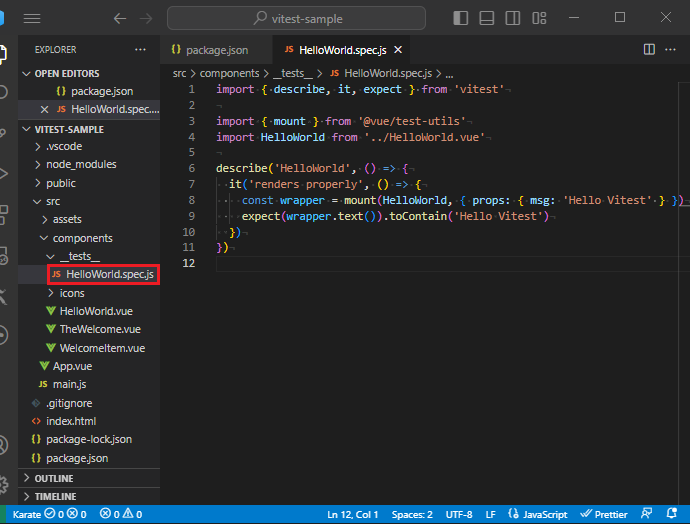Change file encoding via UTF-8

click(459, 514)
